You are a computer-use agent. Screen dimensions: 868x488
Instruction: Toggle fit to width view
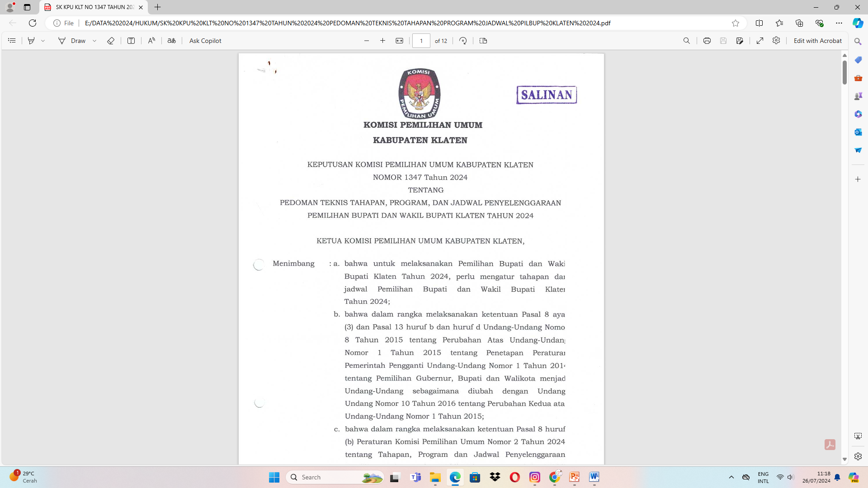[x=400, y=41]
